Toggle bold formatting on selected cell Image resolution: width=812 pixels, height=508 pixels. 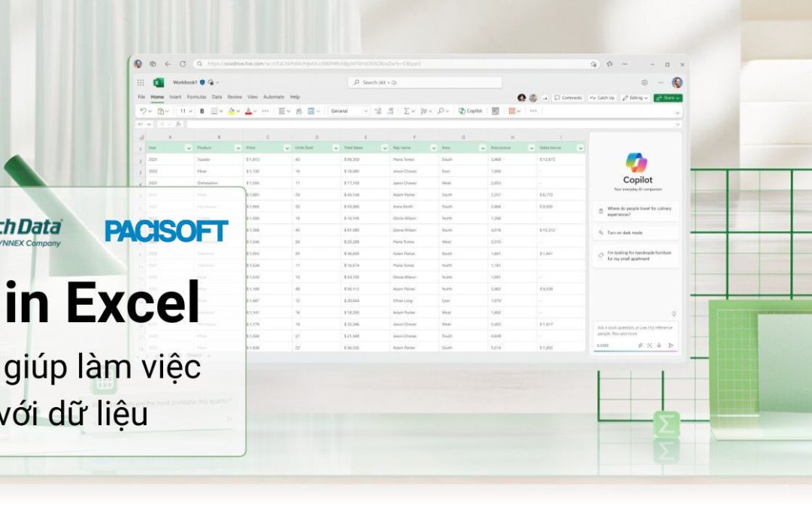(201, 111)
